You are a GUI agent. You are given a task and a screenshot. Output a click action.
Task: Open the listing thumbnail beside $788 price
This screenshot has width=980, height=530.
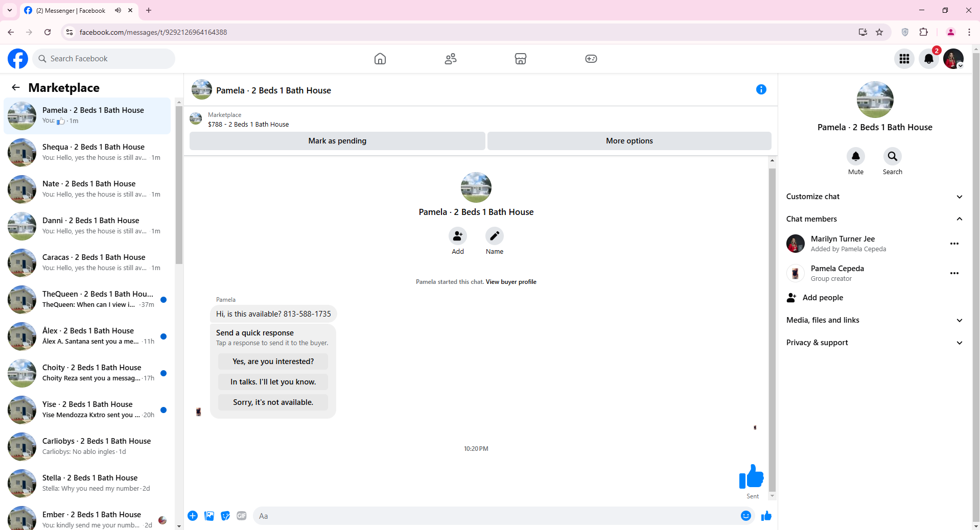coord(196,119)
